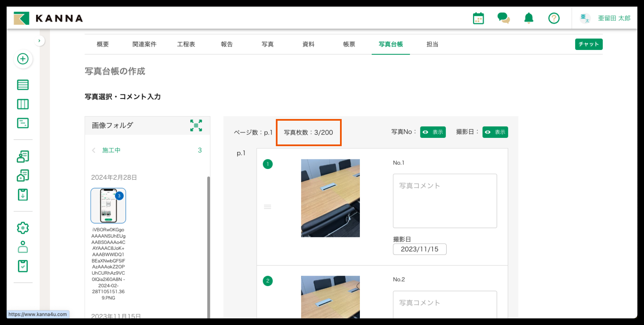Switch to the 帳票 tab
The height and width of the screenshot is (325, 644).
coord(349,44)
